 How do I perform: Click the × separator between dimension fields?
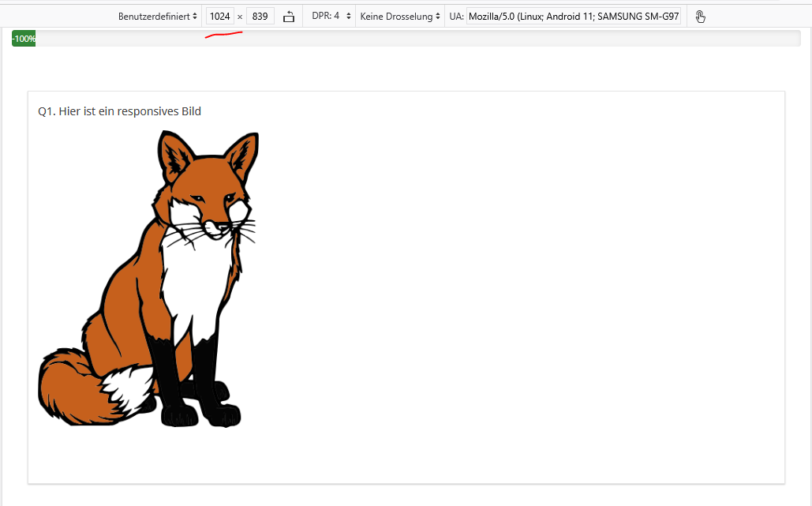coord(240,17)
